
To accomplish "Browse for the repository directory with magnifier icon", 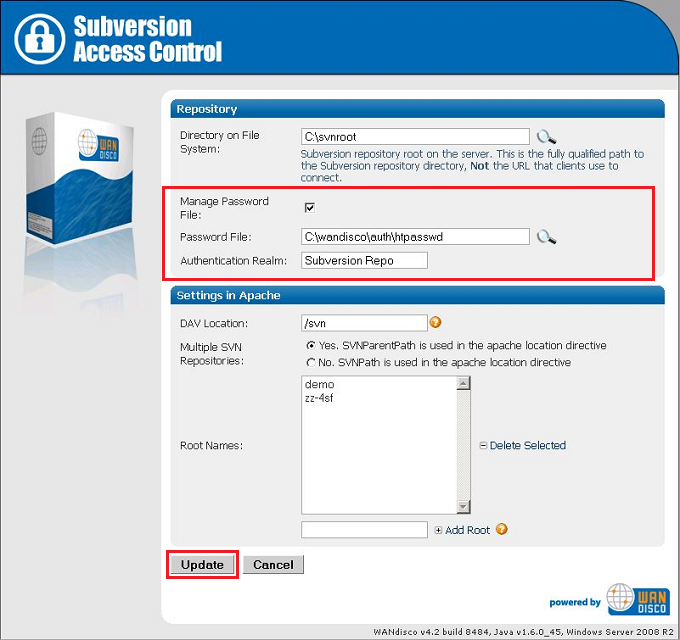I will [546, 137].
